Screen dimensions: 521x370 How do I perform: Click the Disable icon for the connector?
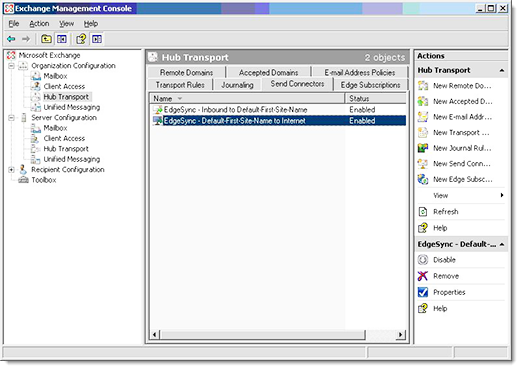[423, 260]
